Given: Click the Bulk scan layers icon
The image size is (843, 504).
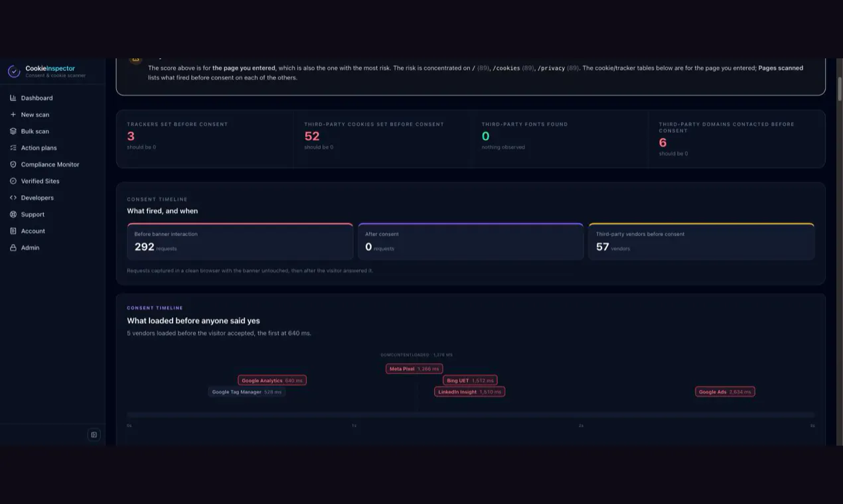Looking at the screenshot, I should point(13,131).
